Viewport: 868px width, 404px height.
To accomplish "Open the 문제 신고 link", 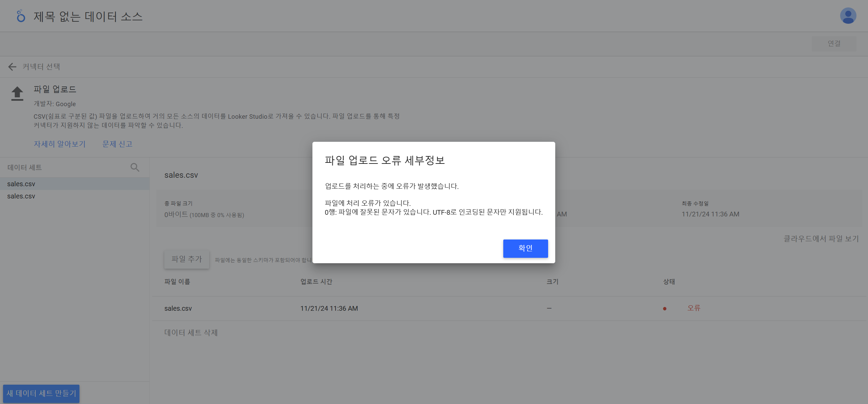I will pyautogui.click(x=117, y=144).
